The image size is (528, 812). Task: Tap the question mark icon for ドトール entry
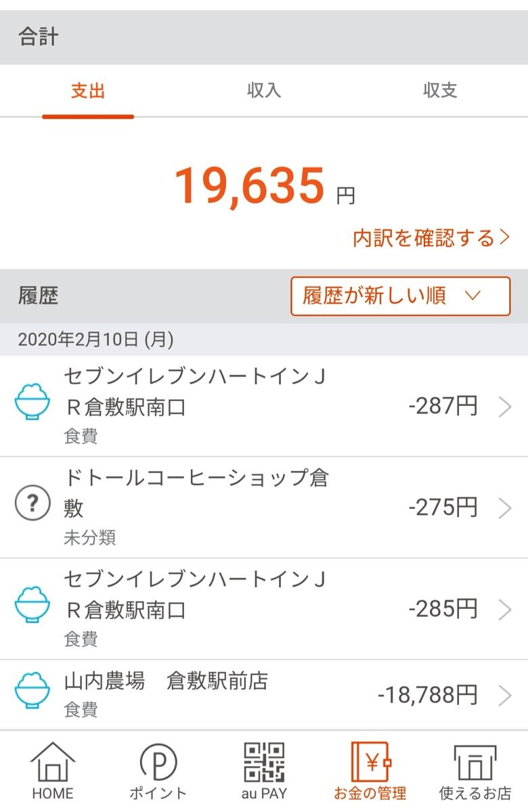(x=32, y=505)
